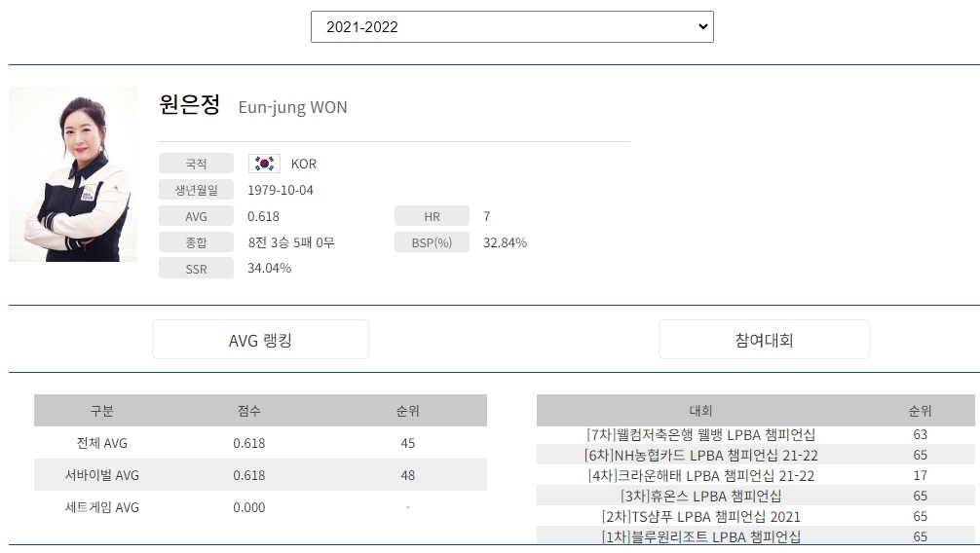Click the 순위 header in AVG table
The width and height of the screenshot is (980, 553).
[x=407, y=411]
